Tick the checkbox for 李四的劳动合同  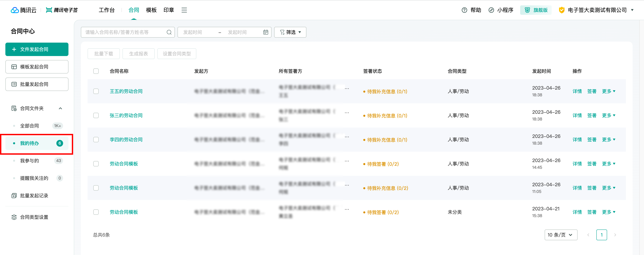(96, 140)
